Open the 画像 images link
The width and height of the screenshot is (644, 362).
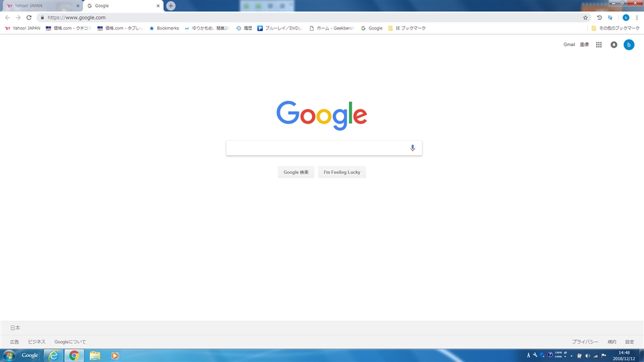584,45
